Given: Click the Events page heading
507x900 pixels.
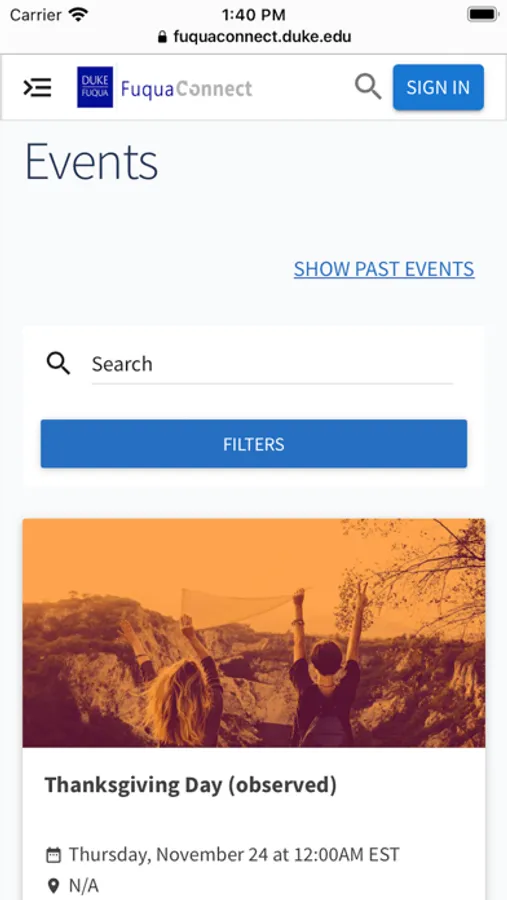Looking at the screenshot, I should pyautogui.click(x=91, y=162).
